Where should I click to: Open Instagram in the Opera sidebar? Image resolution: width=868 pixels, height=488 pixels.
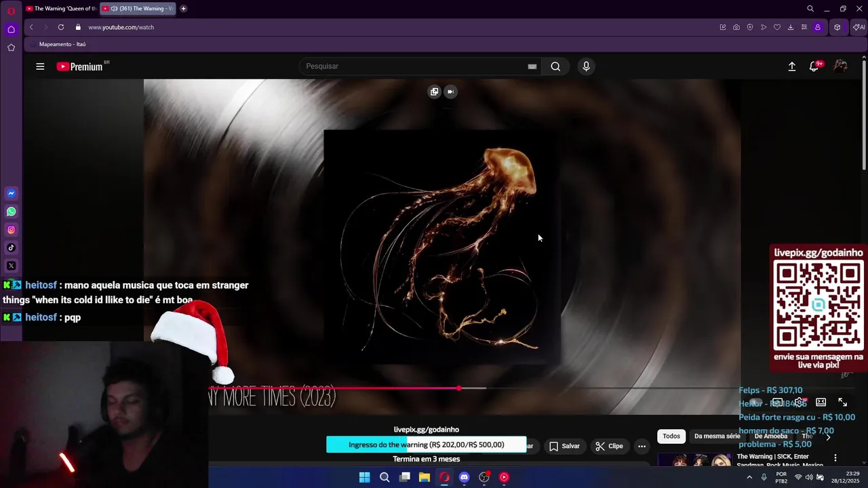coord(11,230)
